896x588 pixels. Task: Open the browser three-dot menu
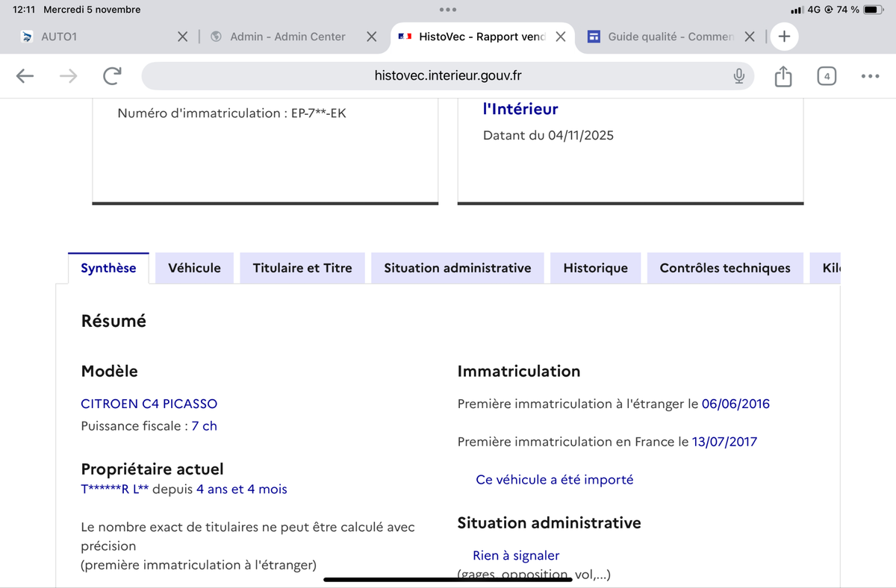point(870,75)
